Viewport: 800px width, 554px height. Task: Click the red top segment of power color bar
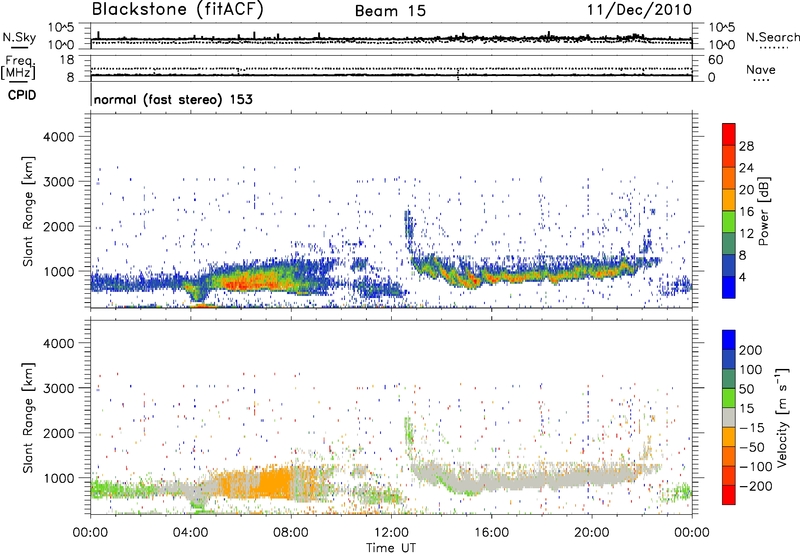click(x=729, y=135)
